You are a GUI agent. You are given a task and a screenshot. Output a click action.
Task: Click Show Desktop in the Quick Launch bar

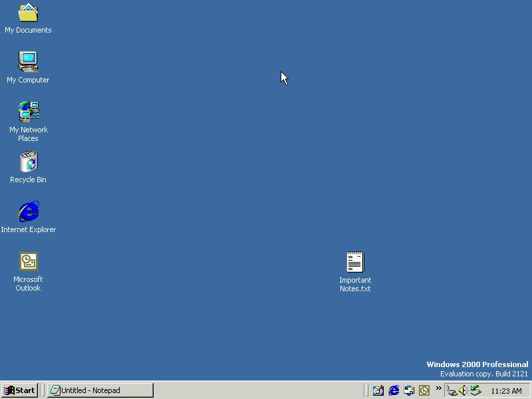[378, 390]
